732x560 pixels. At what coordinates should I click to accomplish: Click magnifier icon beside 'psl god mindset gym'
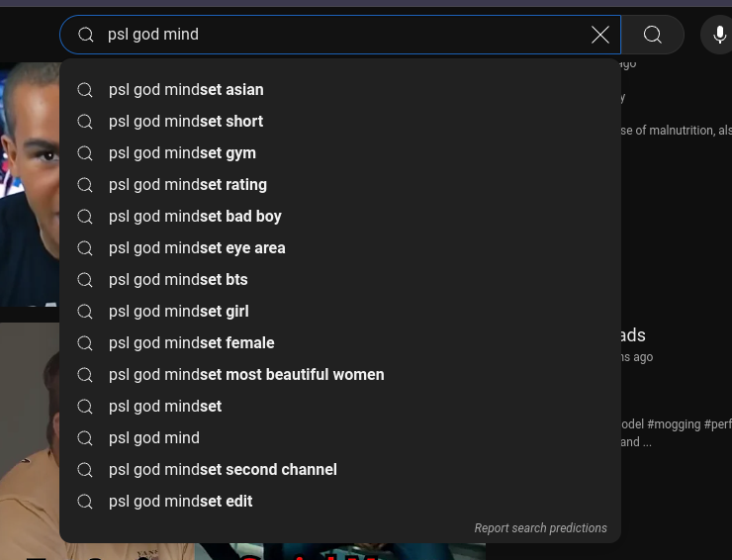point(85,153)
